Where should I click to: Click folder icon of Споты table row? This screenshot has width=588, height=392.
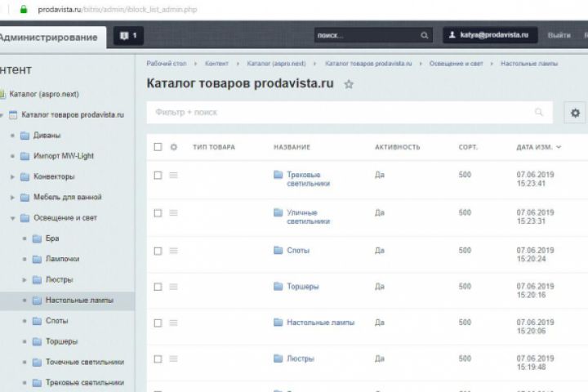[x=278, y=250]
